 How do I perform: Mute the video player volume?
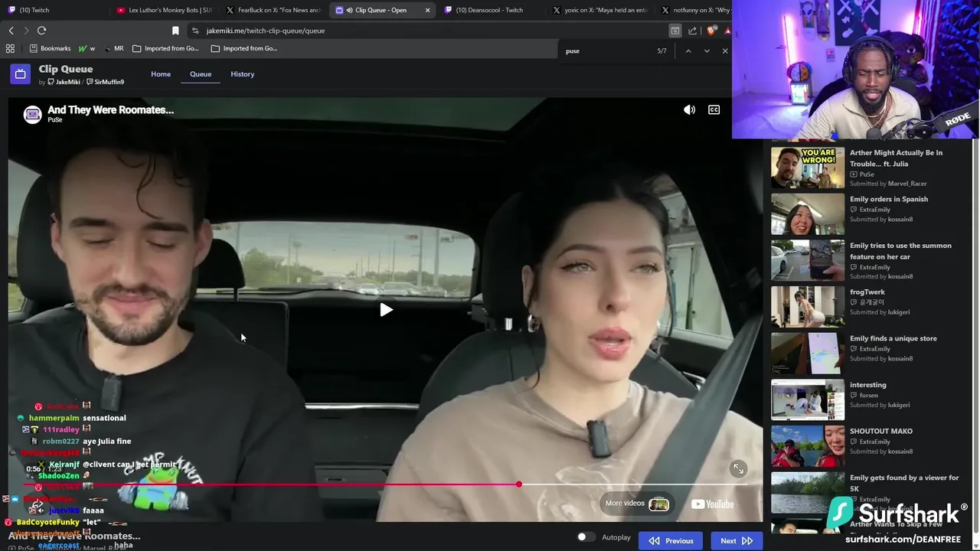tap(689, 110)
